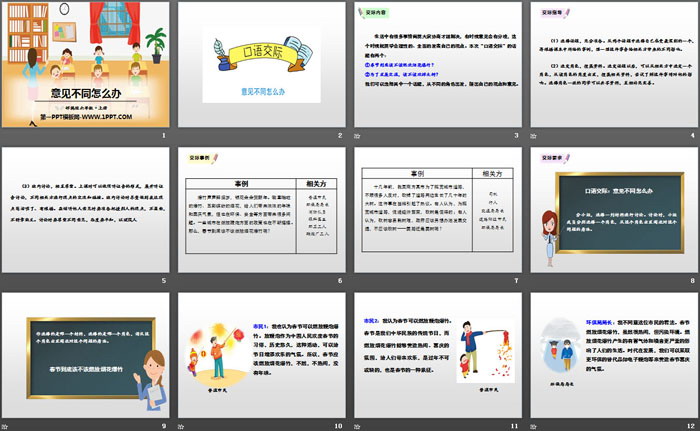This screenshot has width=700, height=431.
Task: Select slide 7 with the 事例 table
Action: [438, 210]
